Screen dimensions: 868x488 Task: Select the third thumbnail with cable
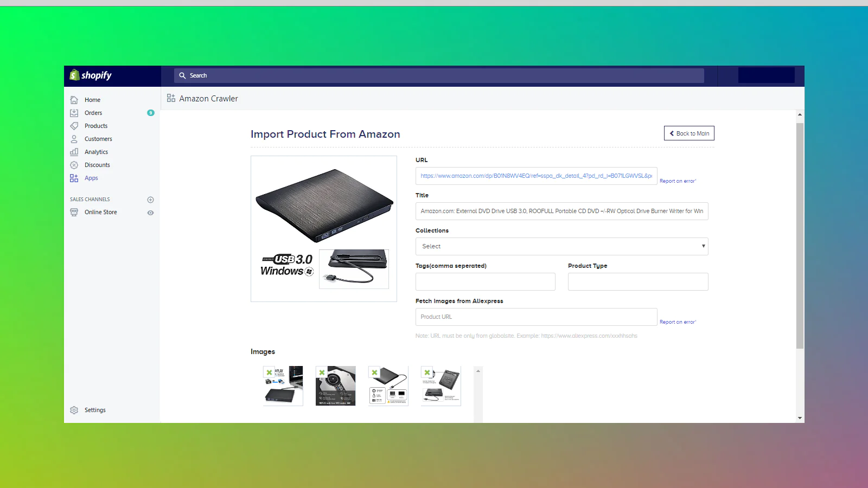388,386
